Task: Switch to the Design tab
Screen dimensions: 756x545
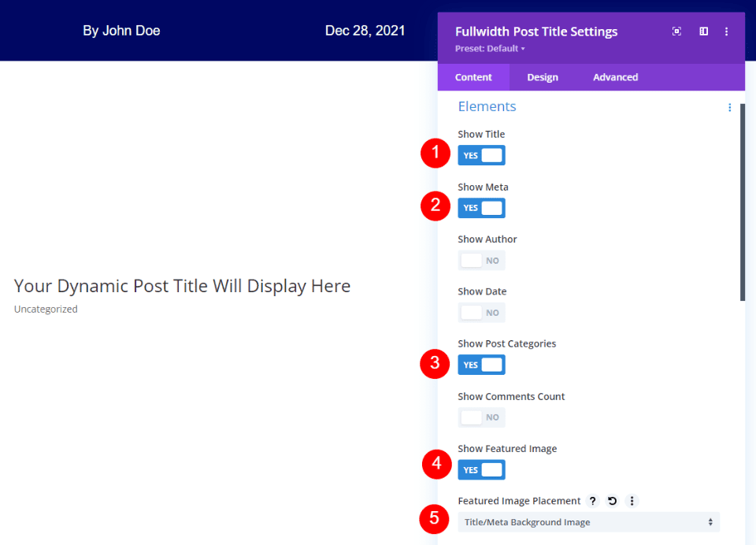Action: 542,76
